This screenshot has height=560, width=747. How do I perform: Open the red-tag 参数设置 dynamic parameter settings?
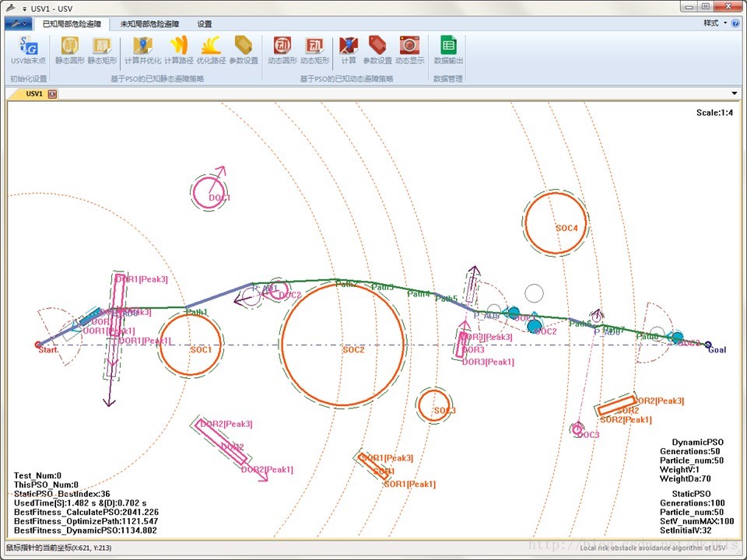[x=377, y=50]
